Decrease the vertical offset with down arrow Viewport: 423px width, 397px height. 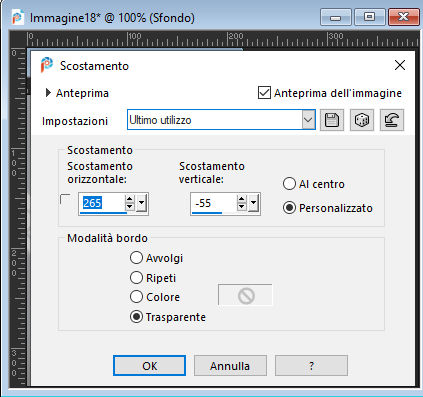click(242, 207)
